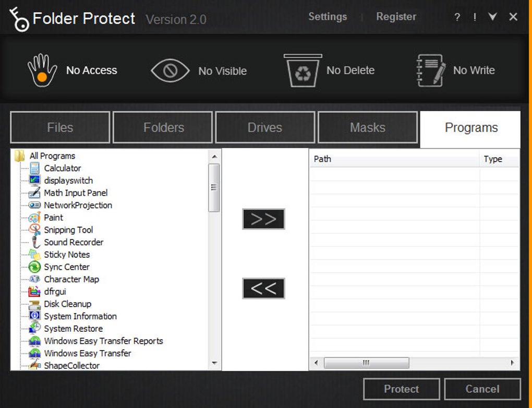Viewport: 532px width, 408px height.
Task: Click the Character Map icon
Action: [34, 279]
